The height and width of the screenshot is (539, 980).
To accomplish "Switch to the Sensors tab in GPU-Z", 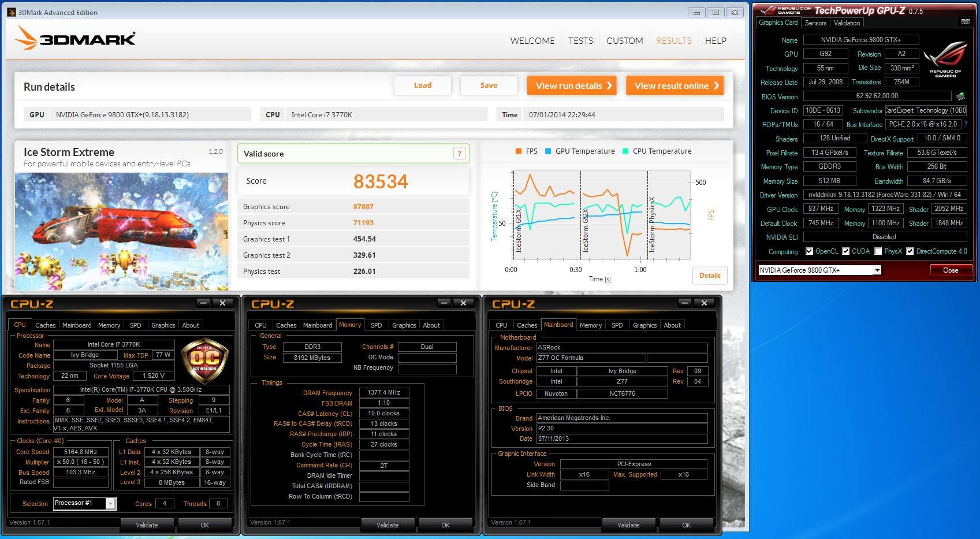I will click(815, 23).
